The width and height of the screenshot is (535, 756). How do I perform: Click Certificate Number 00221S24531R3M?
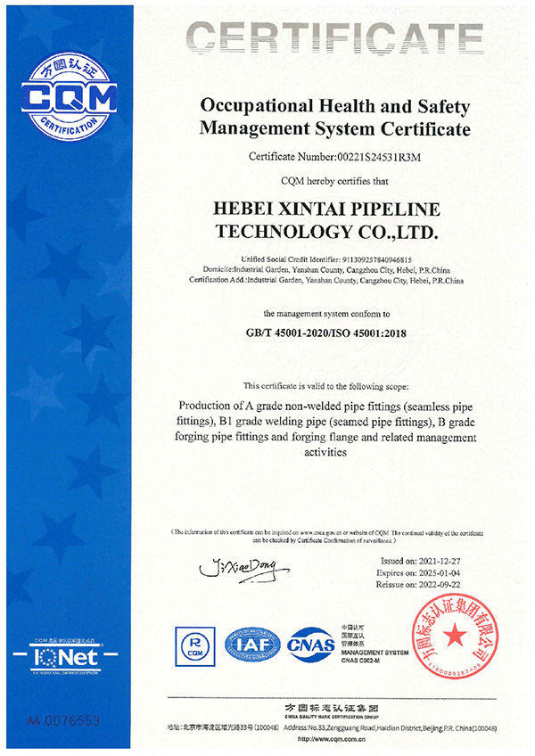pyautogui.click(x=334, y=157)
